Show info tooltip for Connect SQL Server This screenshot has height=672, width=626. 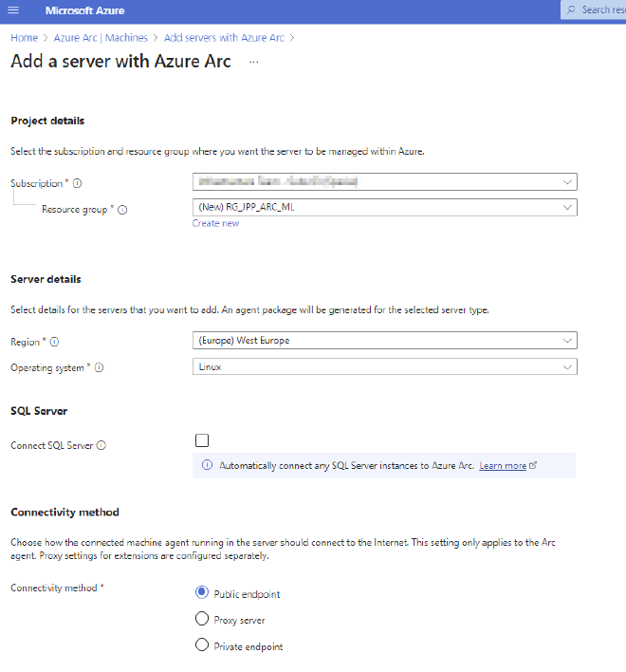(101, 446)
